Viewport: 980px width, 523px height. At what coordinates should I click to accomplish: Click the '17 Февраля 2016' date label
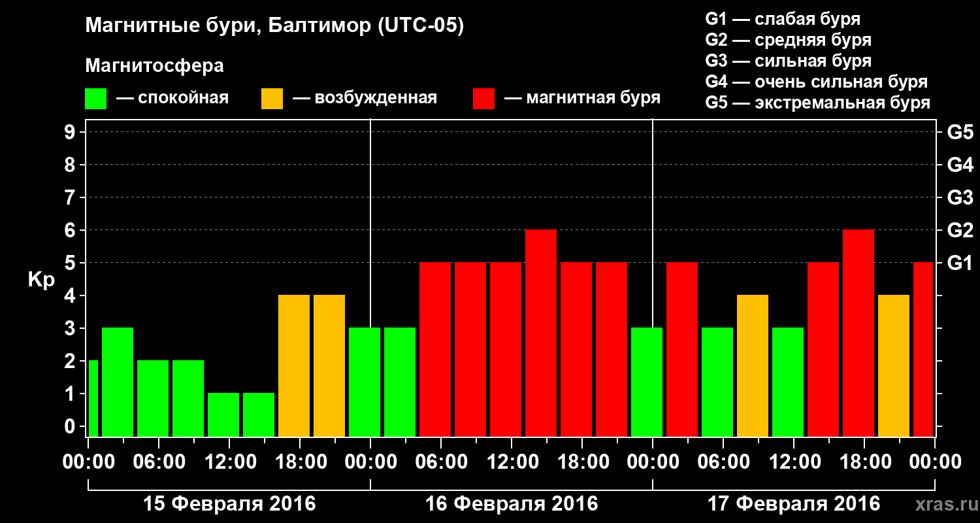tap(794, 504)
